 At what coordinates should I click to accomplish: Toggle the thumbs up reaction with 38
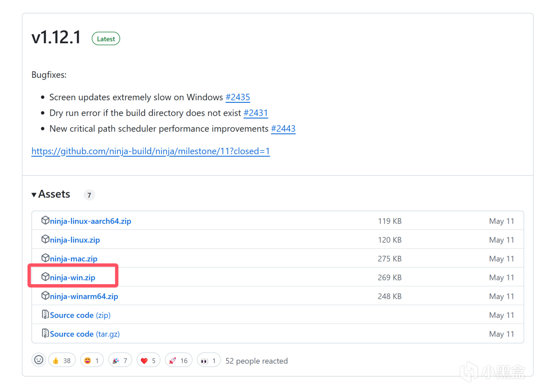[62, 360]
